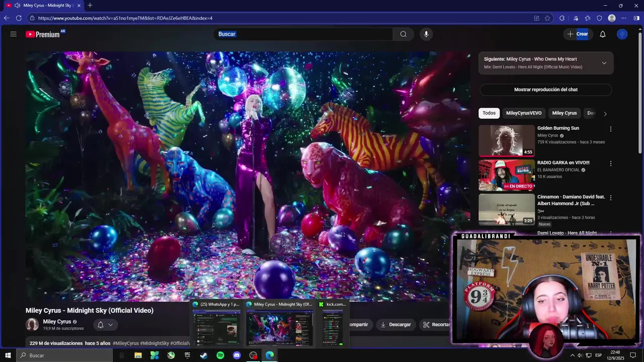644x362 pixels.
Task: Open browser settings three-dots menu
Action: (x=624, y=18)
